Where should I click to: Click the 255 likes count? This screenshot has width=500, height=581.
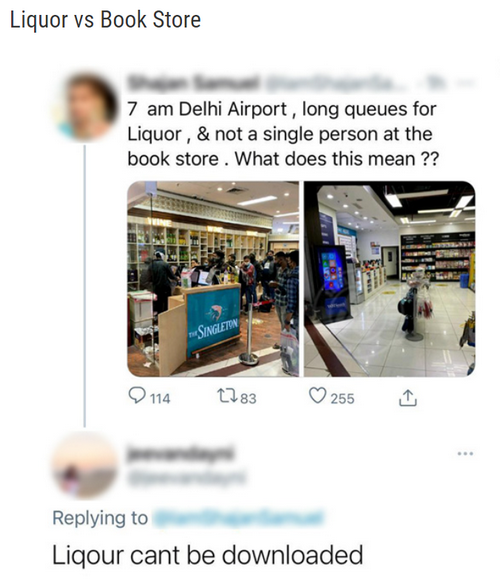(x=342, y=399)
